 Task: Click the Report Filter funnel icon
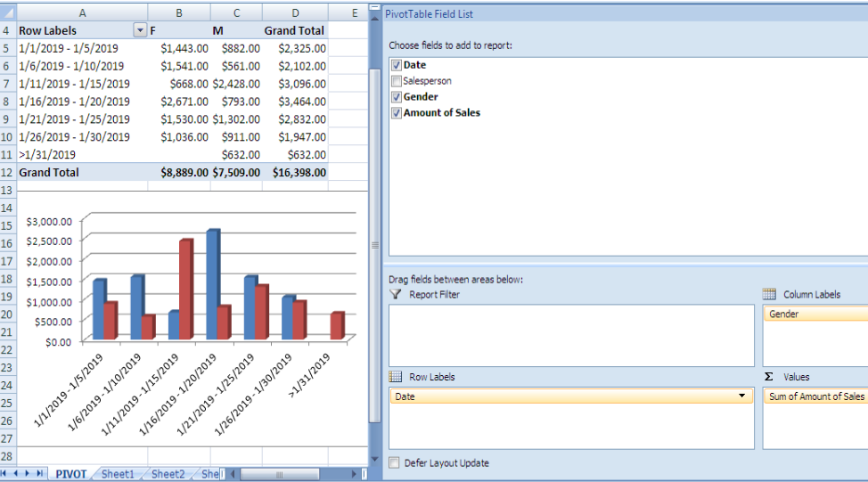click(x=396, y=294)
